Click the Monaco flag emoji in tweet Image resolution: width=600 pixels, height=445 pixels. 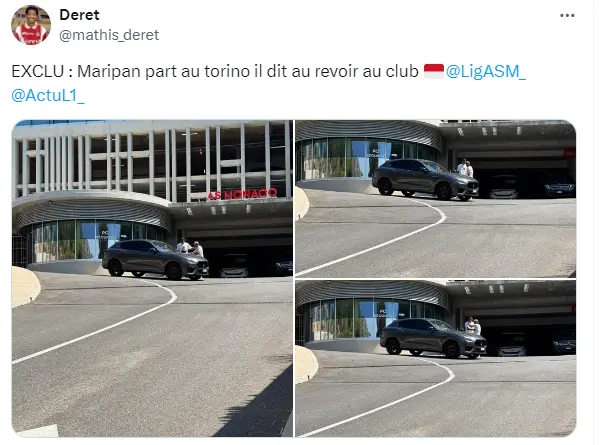click(x=433, y=71)
